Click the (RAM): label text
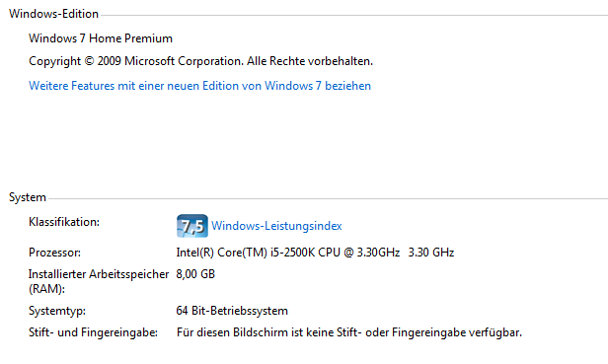Screen dimensions: 608x364 click(46, 289)
